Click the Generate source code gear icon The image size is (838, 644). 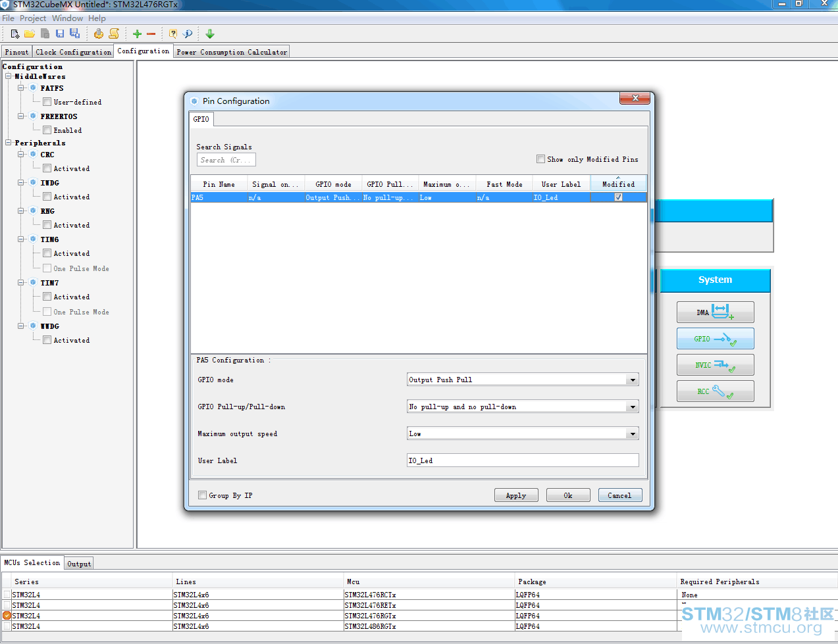pos(99,34)
